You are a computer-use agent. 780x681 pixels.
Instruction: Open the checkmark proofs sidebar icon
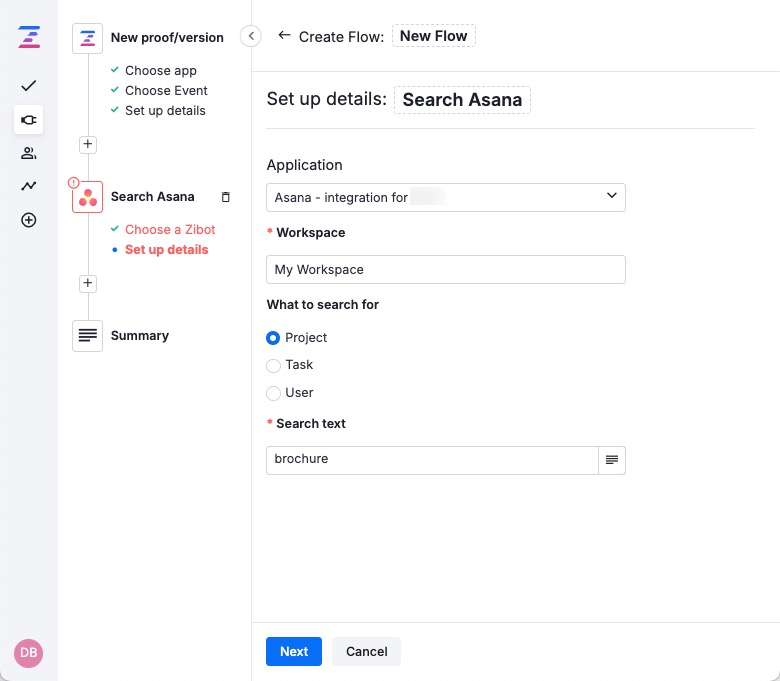coord(29,86)
